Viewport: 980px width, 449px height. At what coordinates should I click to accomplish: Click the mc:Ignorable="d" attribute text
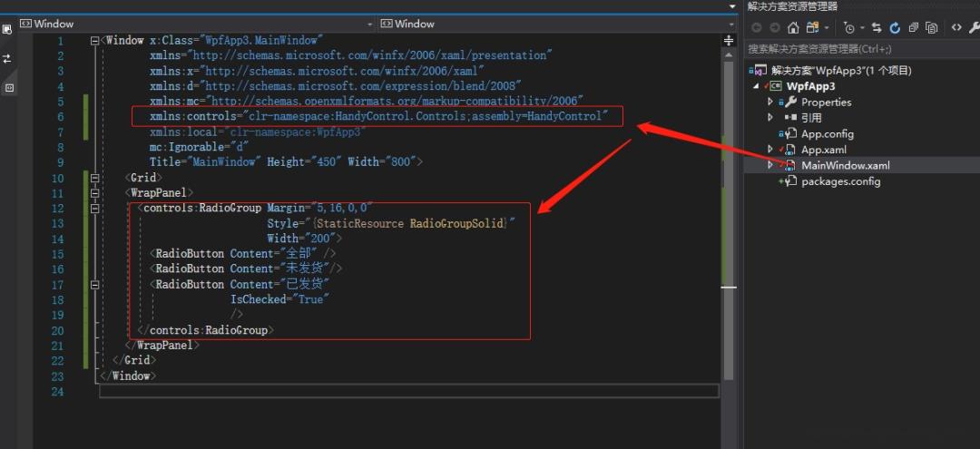click(200, 147)
